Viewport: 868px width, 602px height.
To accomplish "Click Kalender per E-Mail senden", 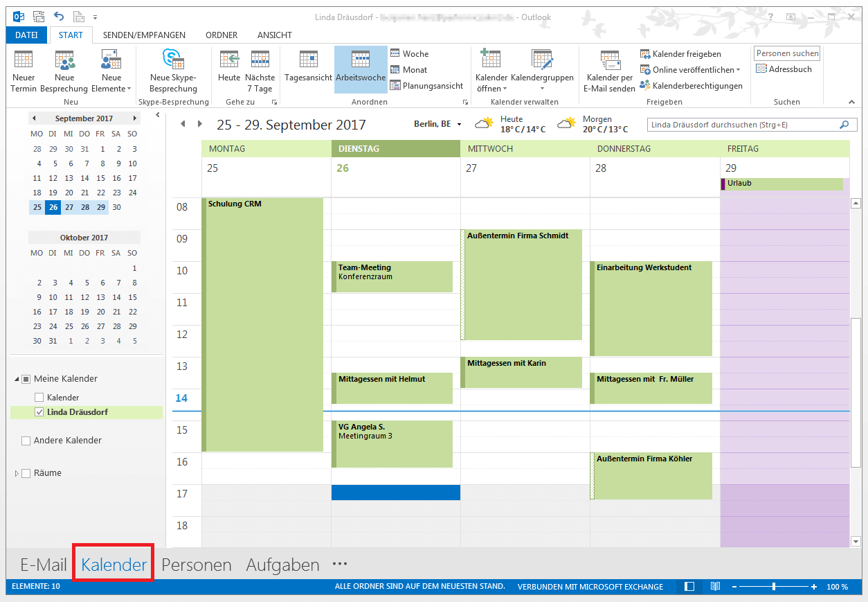I will click(609, 71).
